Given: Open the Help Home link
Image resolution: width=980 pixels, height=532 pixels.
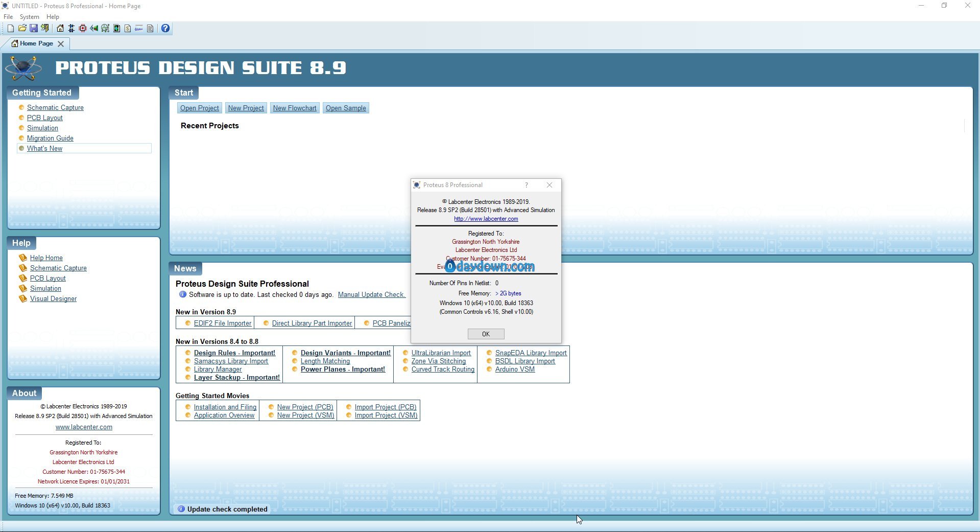Looking at the screenshot, I should click(x=46, y=258).
